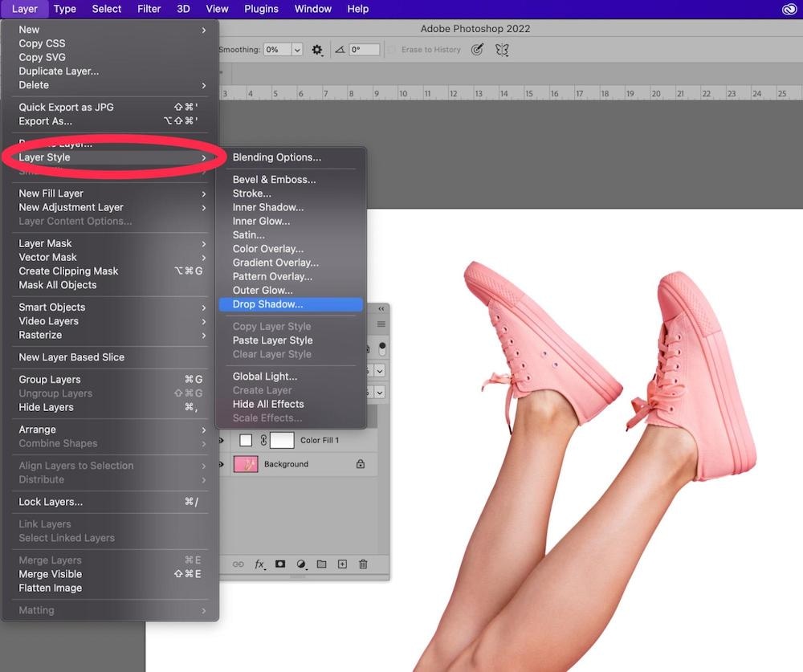Viewport: 803px width, 672px height.
Task: Open the Smoothing percentage dropdown
Action: point(297,50)
